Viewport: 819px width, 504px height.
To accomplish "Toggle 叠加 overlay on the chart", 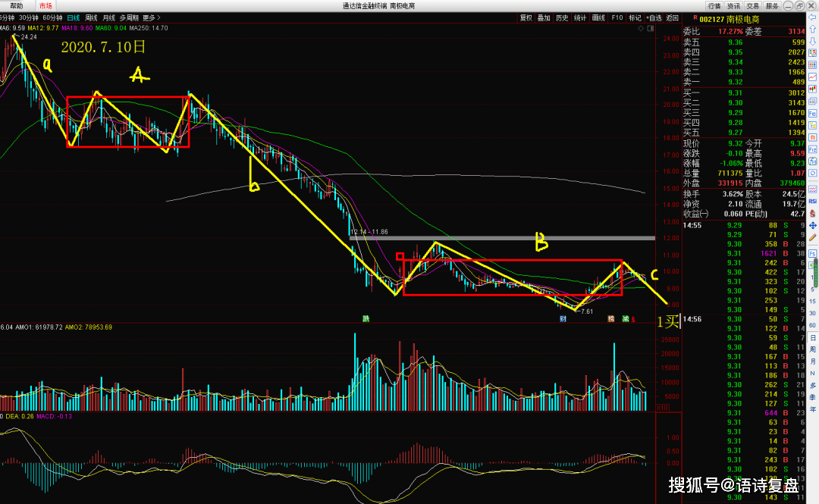I will (544, 17).
